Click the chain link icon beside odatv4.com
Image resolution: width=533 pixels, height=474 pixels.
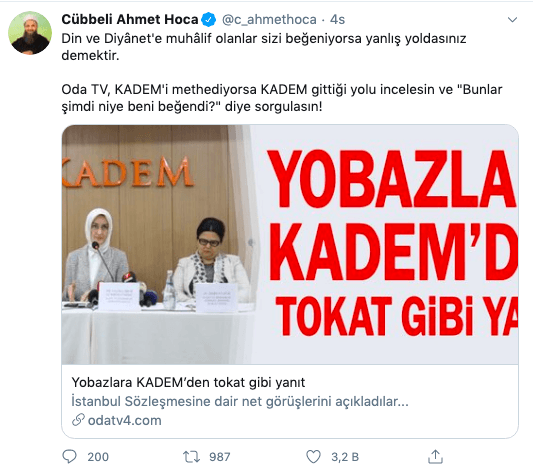(x=78, y=420)
